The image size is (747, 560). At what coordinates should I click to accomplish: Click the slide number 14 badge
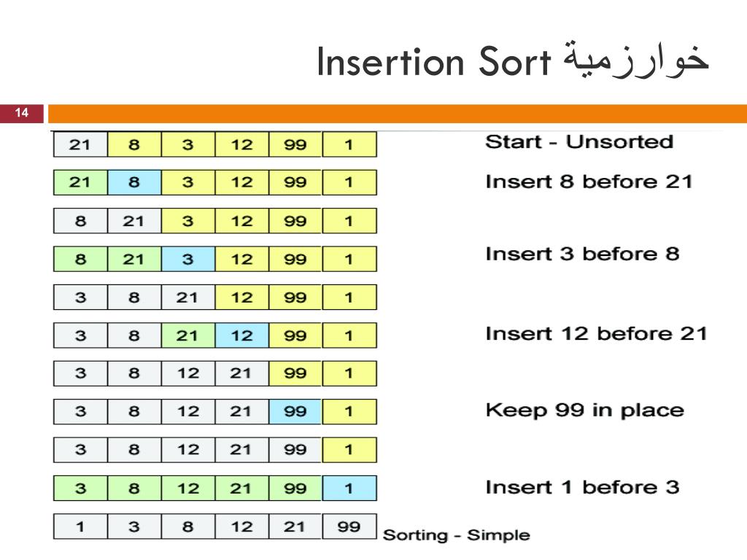pos(21,113)
